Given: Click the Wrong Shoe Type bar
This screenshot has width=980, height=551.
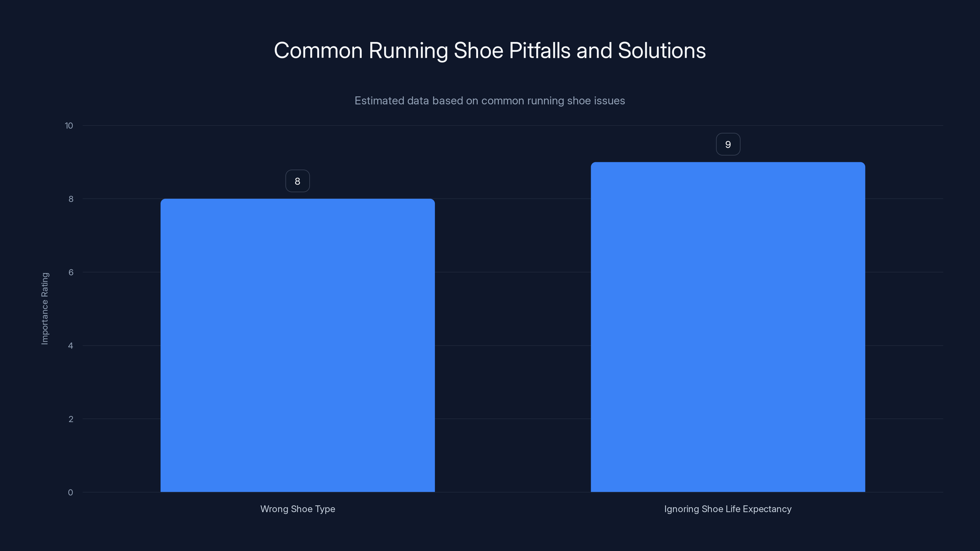Looking at the screenshot, I should click(x=297, y=345).
